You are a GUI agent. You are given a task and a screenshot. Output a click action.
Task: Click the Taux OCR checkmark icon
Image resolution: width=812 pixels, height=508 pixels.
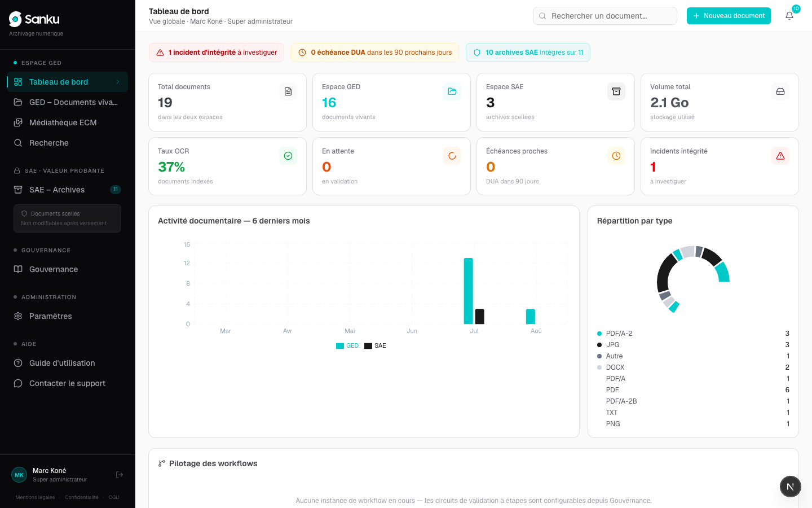288,156
